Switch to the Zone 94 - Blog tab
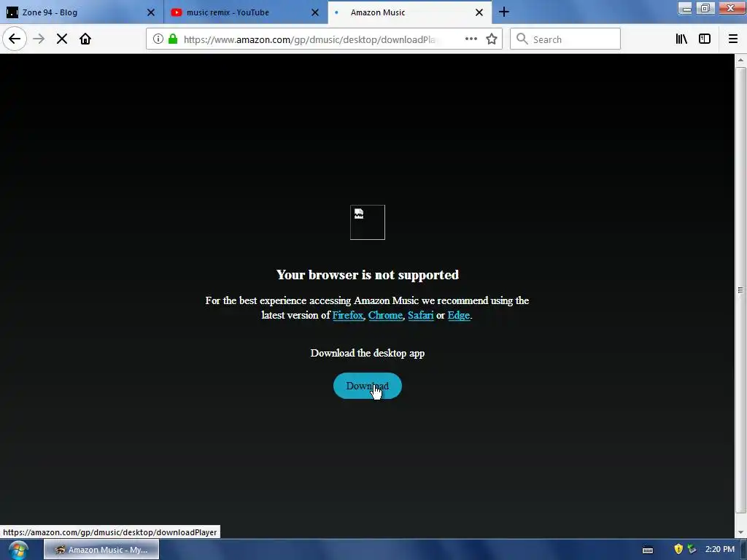This screenshot has height=560, width=747. pyautogui.click(x=82, y=12)
